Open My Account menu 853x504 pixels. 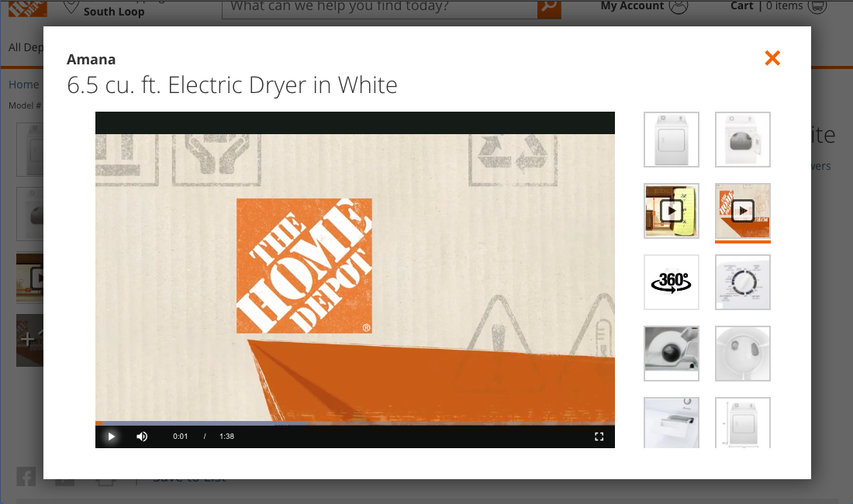pos(644,6)
